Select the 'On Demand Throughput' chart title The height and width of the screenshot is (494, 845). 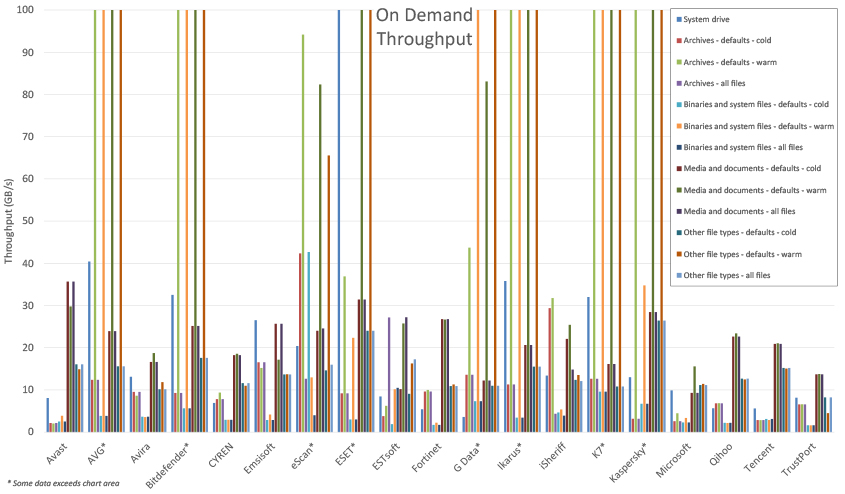click(424, 26)
